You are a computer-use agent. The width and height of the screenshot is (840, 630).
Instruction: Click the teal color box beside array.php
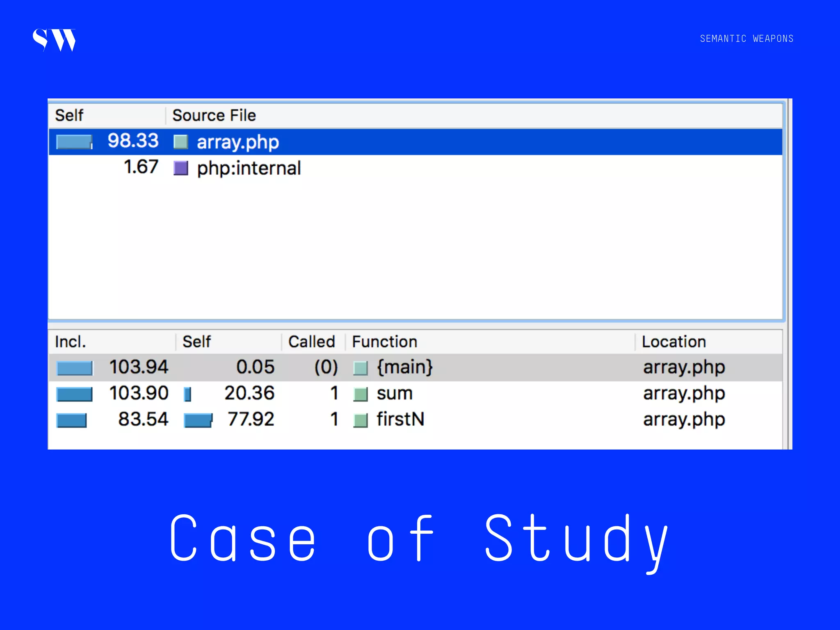pyautogui.click(x=181, y=142)
